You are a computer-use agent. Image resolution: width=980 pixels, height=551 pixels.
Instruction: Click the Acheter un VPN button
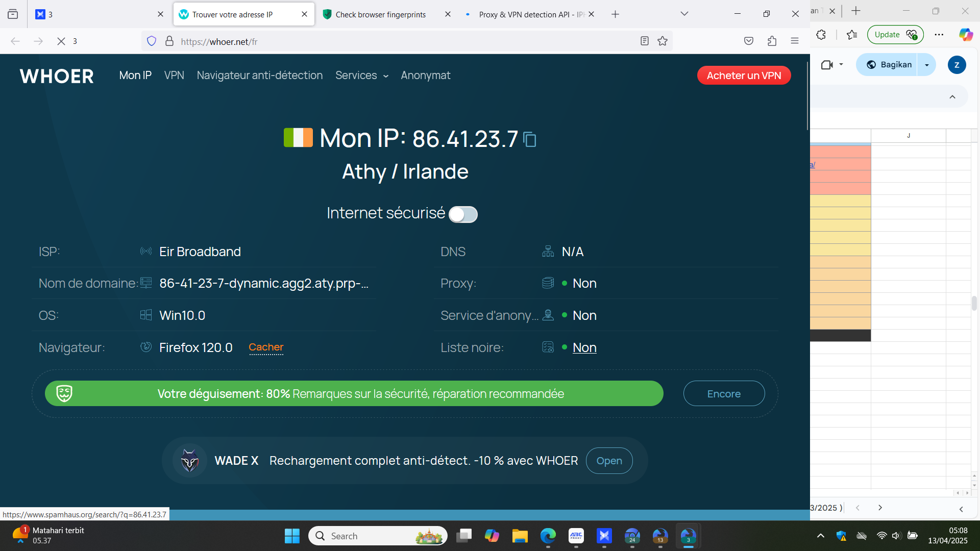(x=744, y=76)
